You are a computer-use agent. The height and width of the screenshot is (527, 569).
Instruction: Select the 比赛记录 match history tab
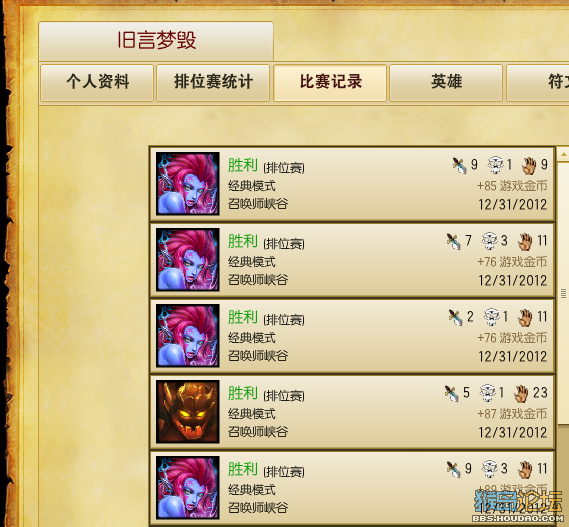coord(330,83)
